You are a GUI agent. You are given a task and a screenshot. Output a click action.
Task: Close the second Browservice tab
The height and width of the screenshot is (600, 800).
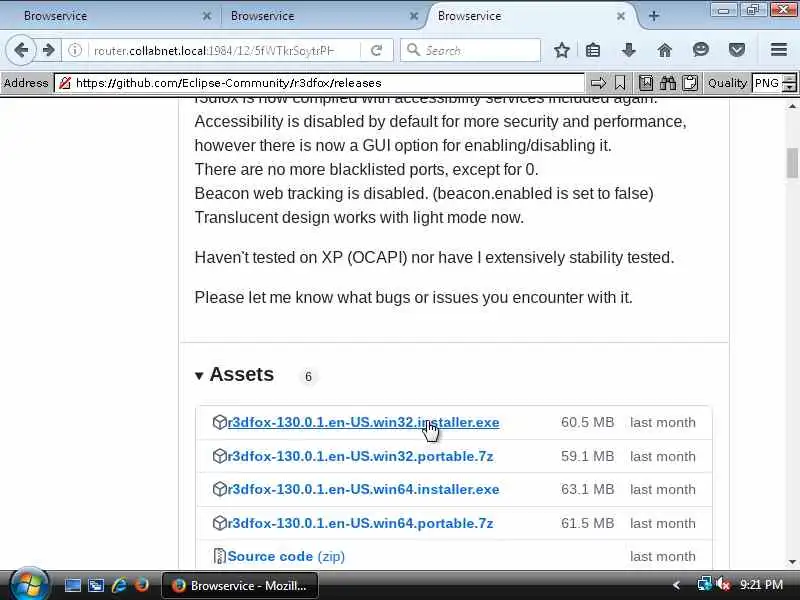414,16
